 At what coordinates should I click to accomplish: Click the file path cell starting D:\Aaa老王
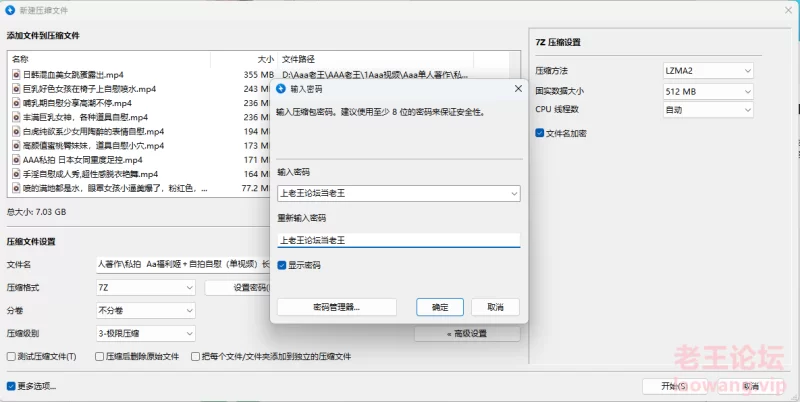point(375,74)
